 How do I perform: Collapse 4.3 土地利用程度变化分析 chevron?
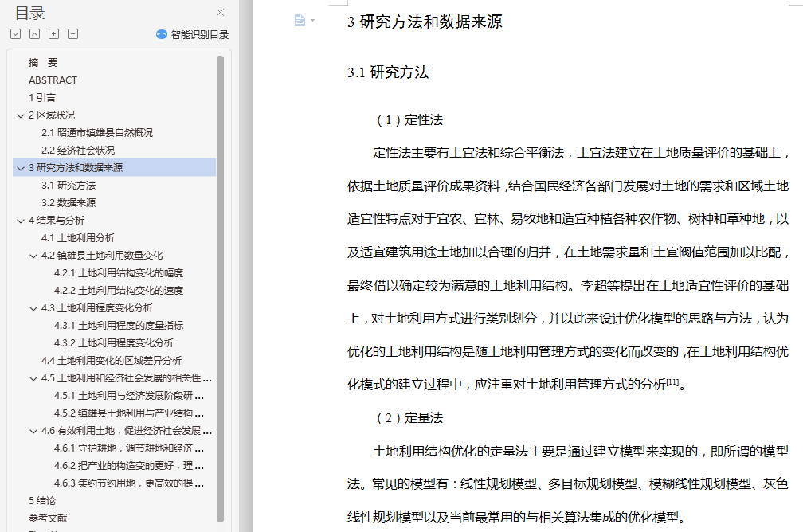(33, 308)
